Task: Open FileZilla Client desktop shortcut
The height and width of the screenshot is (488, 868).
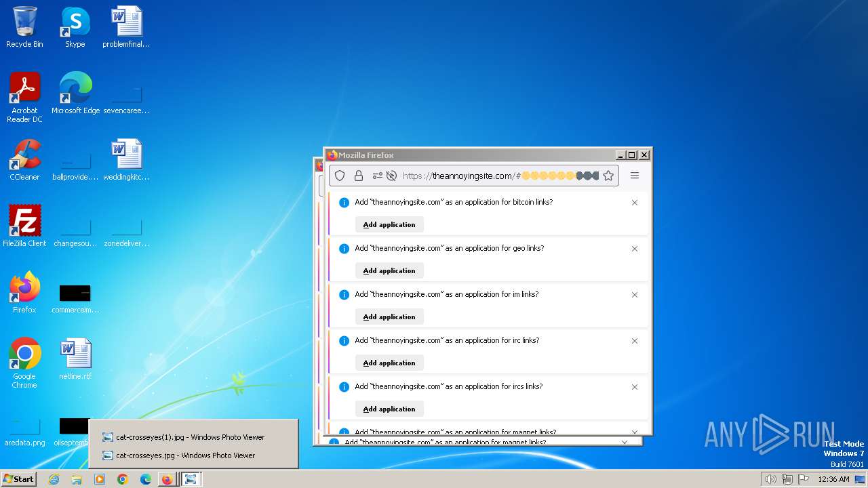Action: pyautogui.click(x=24, y=226)
